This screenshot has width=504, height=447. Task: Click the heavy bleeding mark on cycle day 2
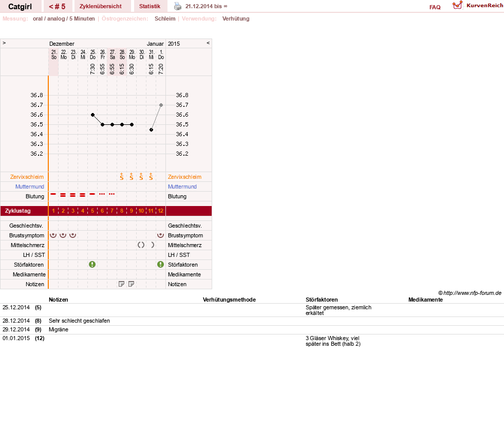pyautogui.click(x=63, y=195)
